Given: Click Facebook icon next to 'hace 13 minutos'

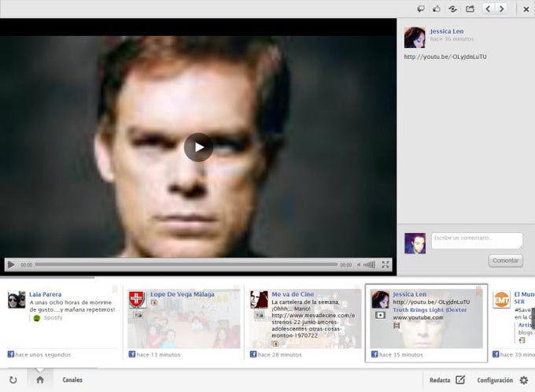Looking at the screenshot, I should (132, 354).
